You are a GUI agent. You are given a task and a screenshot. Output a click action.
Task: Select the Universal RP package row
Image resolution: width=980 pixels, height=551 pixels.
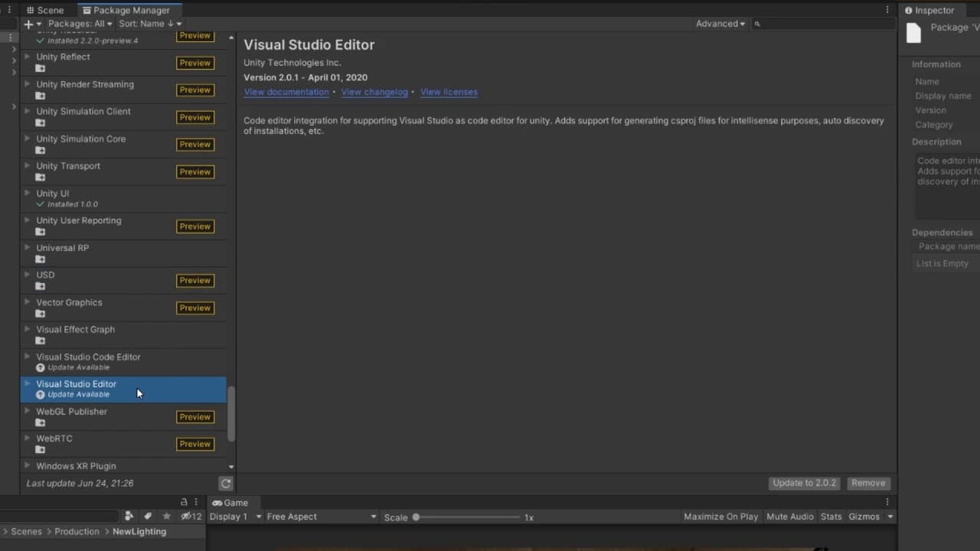click(x=123, y=253)
